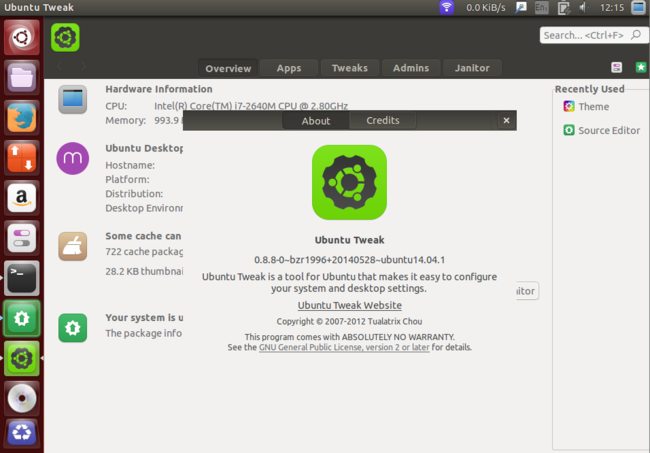Screen dimensions: 650x453
Task: Open Software Updater in the launcher
Action: pos(22,318)
